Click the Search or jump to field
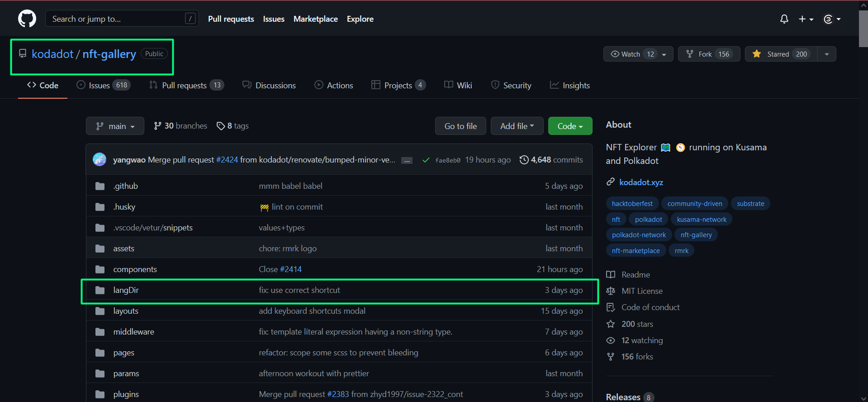This screenshot has height=402, width=868. 115,19
